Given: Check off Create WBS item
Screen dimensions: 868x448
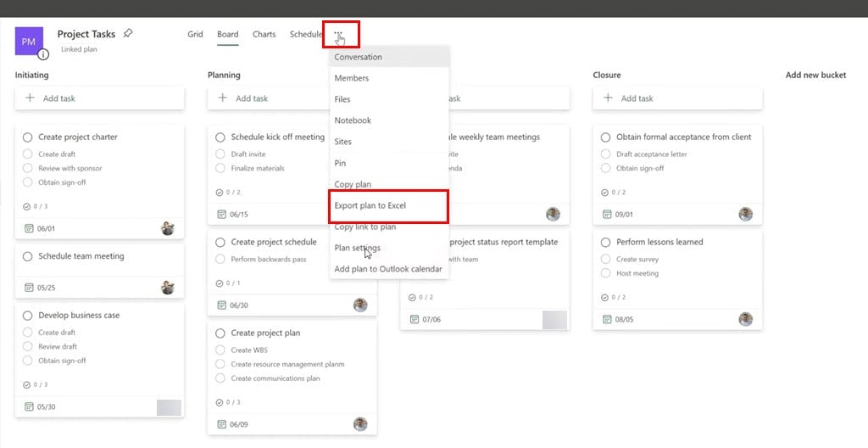Looking at the screenshot, I should coord(220,350).
